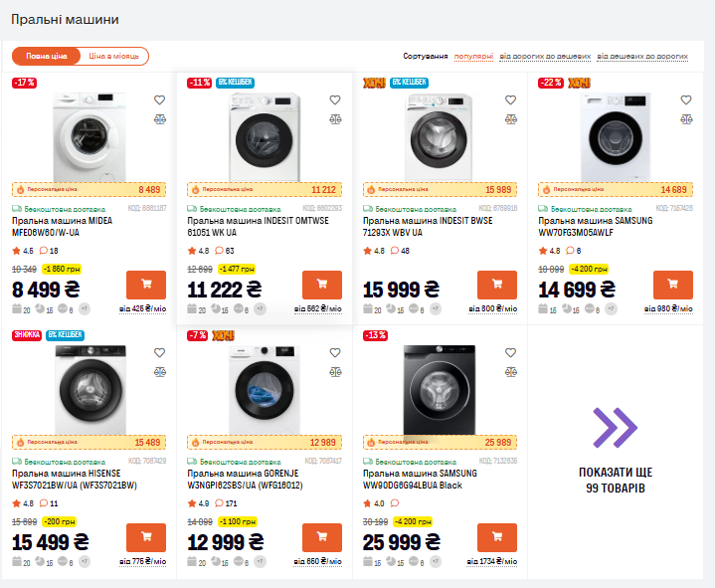
Task: Favorite the HISENSE washer with heart icon
Action: (159, 352)
